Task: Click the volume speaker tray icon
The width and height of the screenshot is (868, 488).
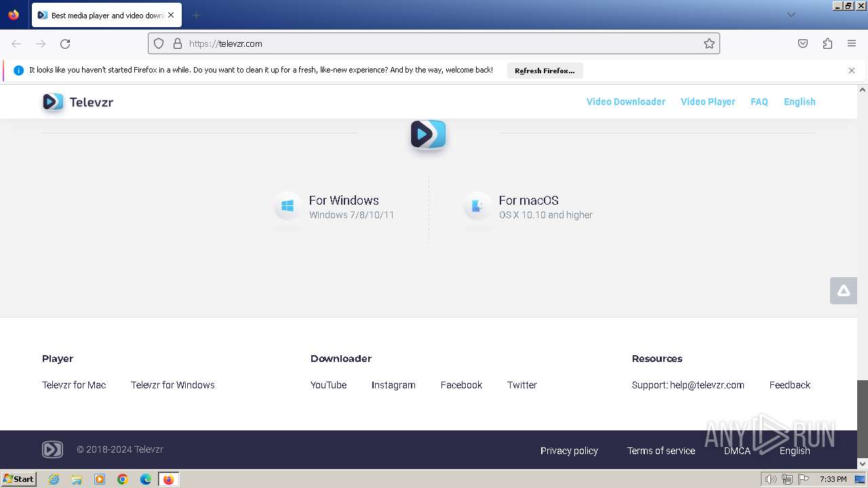Action: tap(770, 479)
